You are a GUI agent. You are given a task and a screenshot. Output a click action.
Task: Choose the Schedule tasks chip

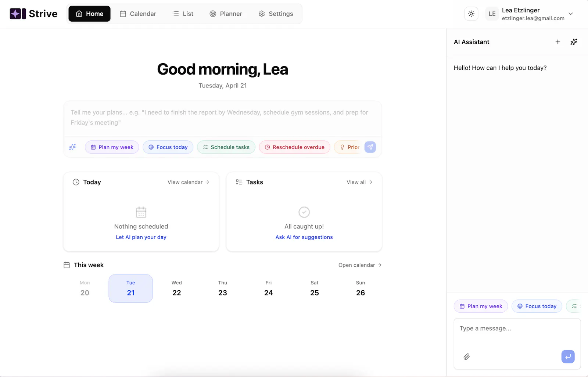pyautogui.click(x=226, y=147)
